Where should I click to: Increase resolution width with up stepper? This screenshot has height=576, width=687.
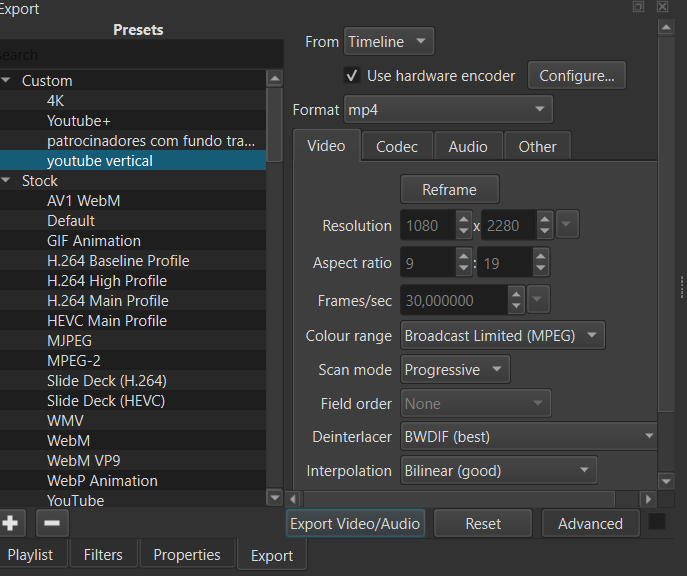coord(463,219)
